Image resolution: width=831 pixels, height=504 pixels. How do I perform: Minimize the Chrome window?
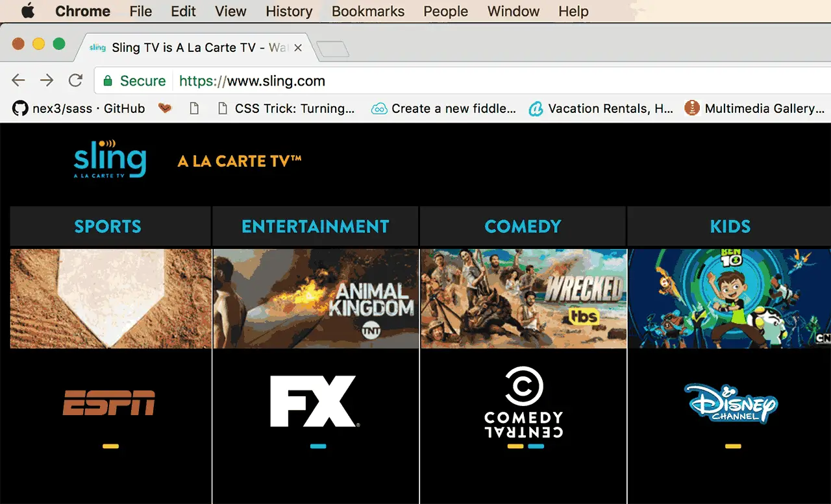click(x=38, y=43)
